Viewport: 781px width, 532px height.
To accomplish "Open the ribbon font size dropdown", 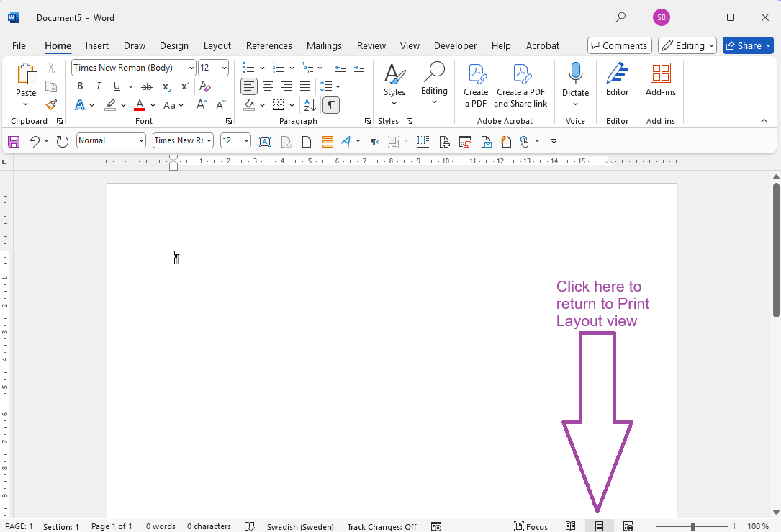I will 224,68.
